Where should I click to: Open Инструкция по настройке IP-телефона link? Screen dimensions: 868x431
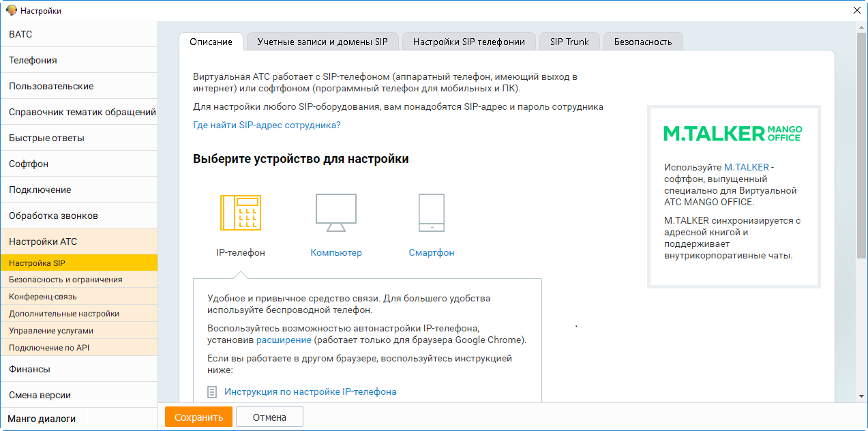(310, 391)
